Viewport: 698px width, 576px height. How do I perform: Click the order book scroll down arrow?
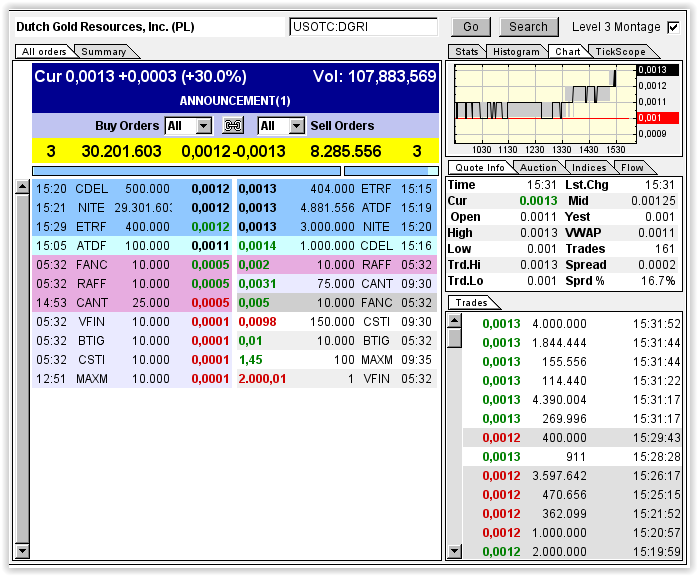point(22,551)
